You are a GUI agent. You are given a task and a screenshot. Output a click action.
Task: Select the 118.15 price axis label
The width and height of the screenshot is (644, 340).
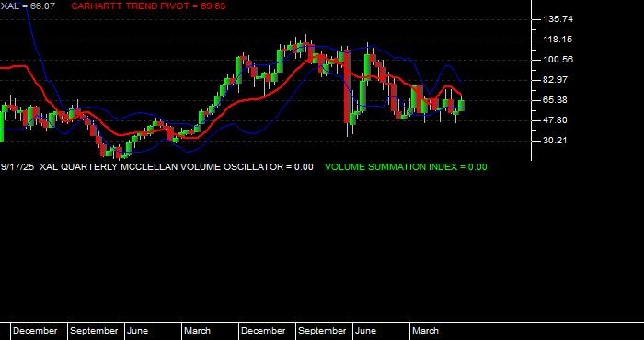point(558,40)
